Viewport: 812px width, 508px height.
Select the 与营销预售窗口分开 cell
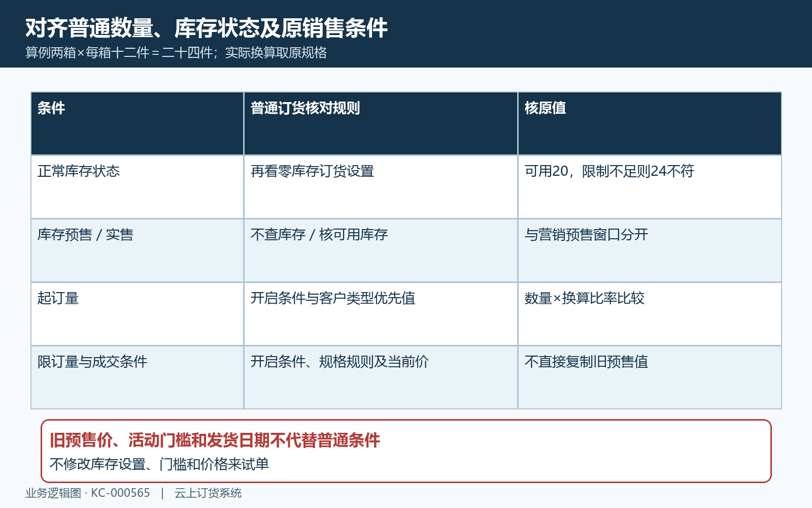[650, 250]
